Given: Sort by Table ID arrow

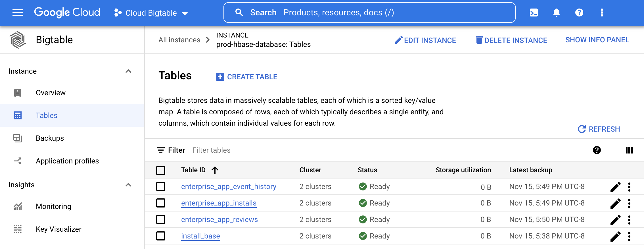Looking at the screenshot, I should [x=215, y=170].
